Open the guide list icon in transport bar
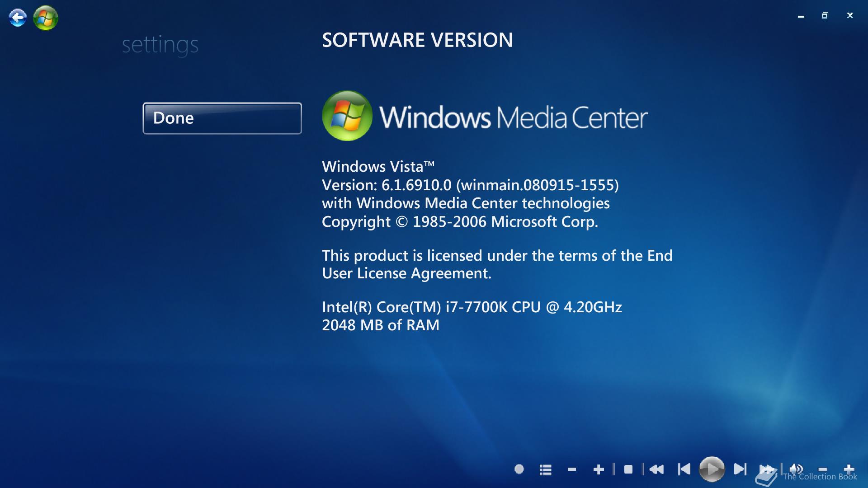Viewport: 868px width, 488px height. [546, 470]
